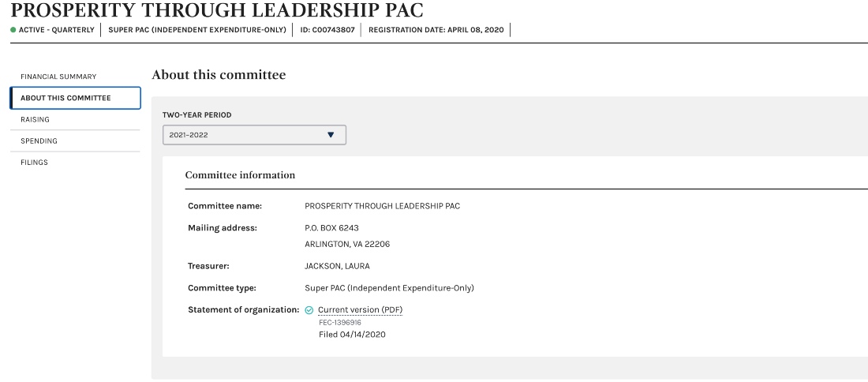
Task: Click the Active - Quarterly status label
Action: (57, 30)
